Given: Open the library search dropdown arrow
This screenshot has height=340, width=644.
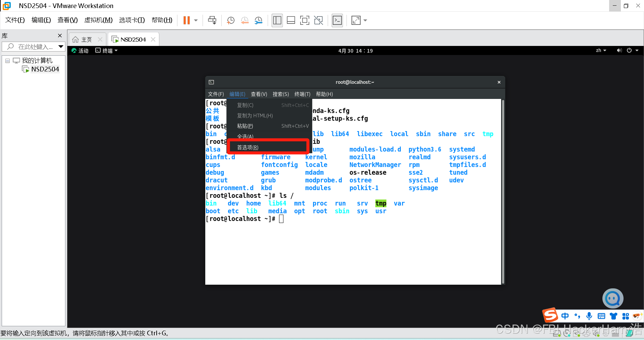Looking at the screenshot, I should click(61, 47).
